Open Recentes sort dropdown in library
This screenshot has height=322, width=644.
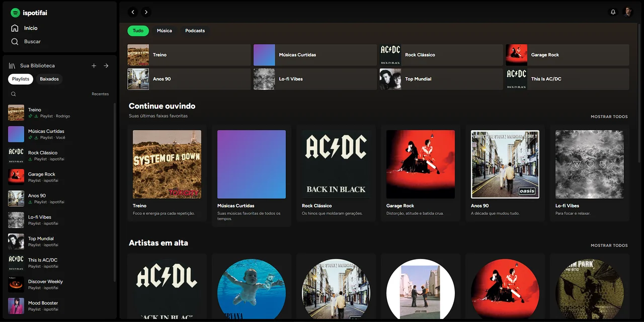point(100,94)
